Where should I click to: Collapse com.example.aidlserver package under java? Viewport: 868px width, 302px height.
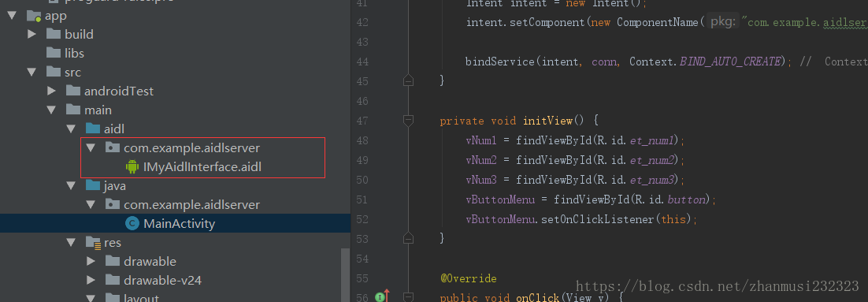[x=91, y=204]
